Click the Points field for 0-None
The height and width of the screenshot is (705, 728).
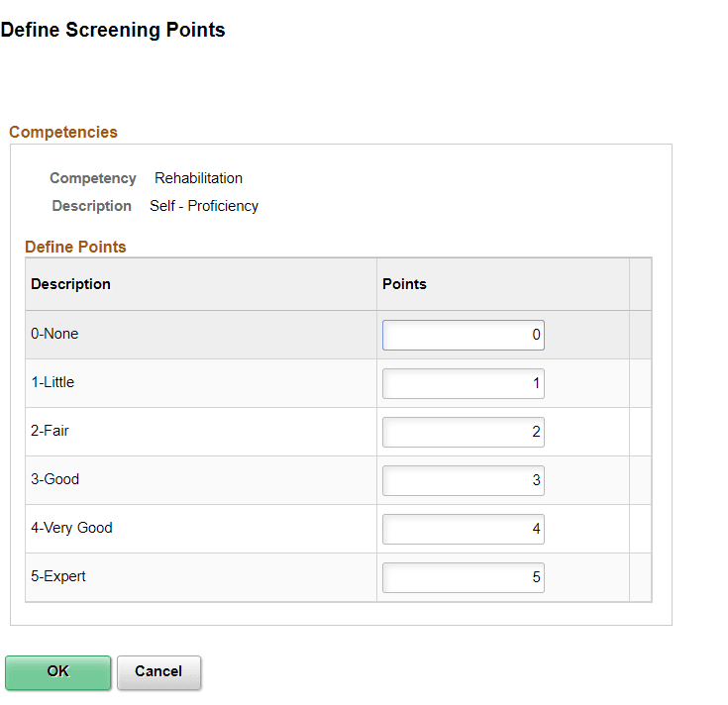[x=463, y=335]
